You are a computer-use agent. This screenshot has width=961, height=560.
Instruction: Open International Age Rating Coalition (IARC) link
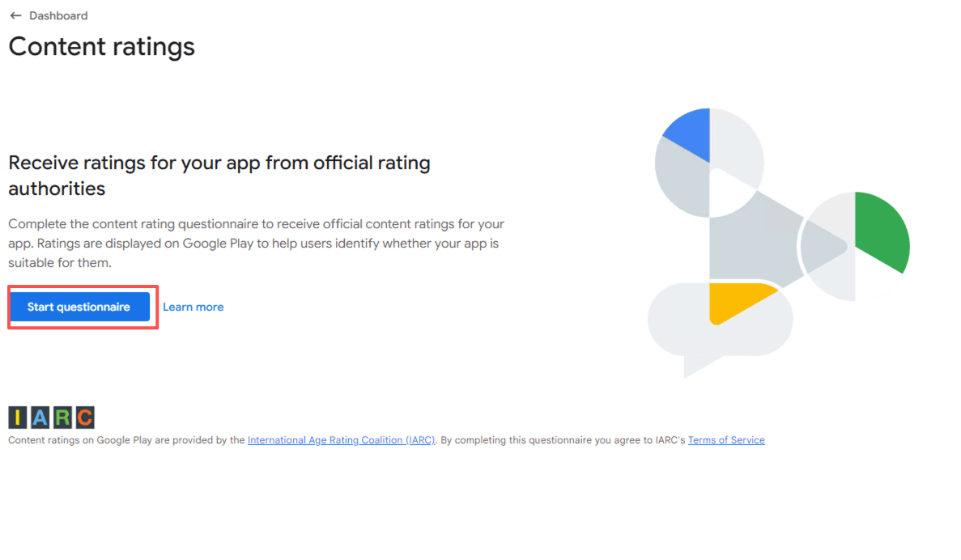(341, 440)
